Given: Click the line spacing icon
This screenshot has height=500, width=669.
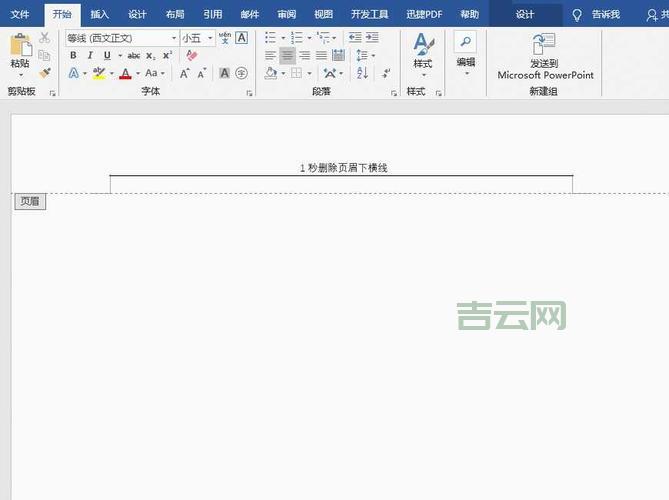Looking at the screenshot, I should pyautogui.click(x=362, y=55).
